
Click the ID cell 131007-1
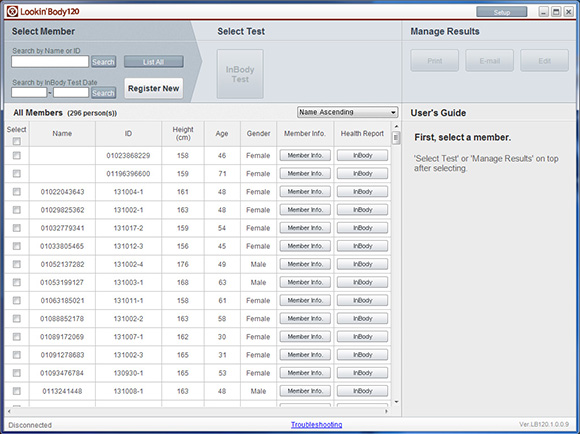(128, 337)
